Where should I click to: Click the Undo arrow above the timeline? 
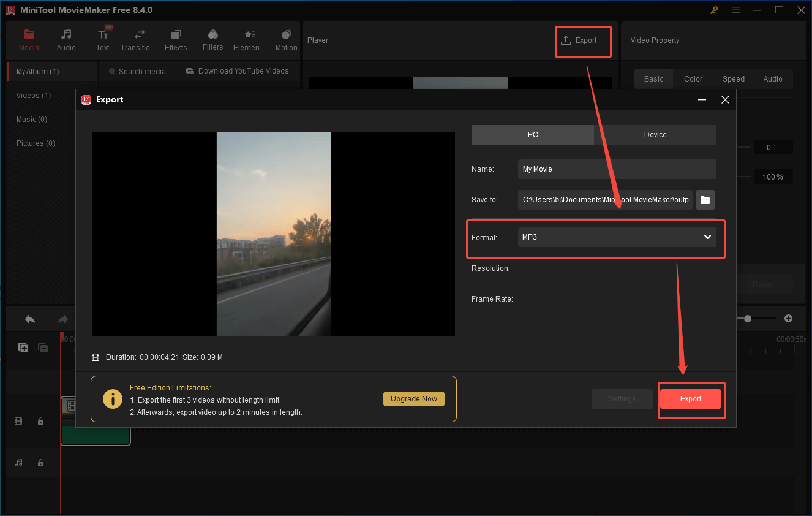click(x=29, y=319)
